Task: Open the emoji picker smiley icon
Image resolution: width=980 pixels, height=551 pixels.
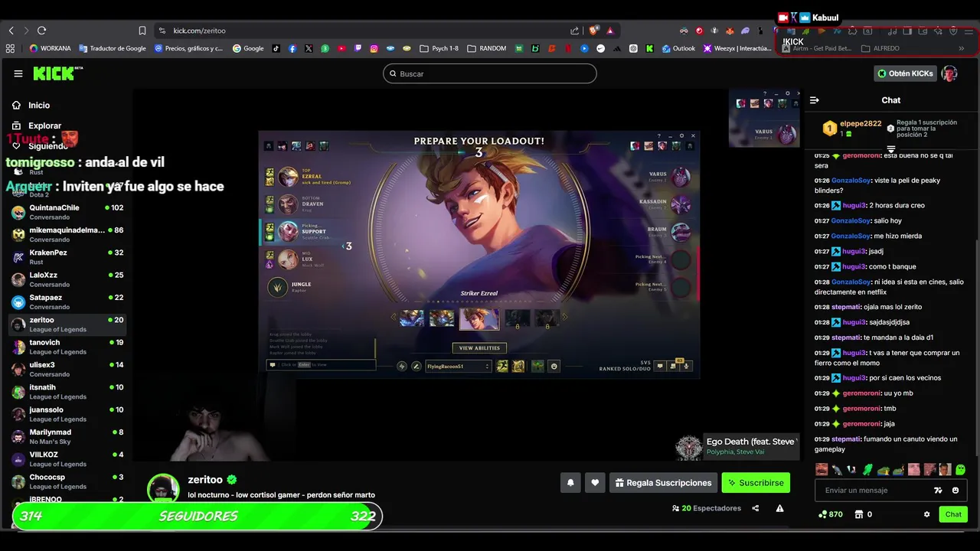Action: click(955, 491)
